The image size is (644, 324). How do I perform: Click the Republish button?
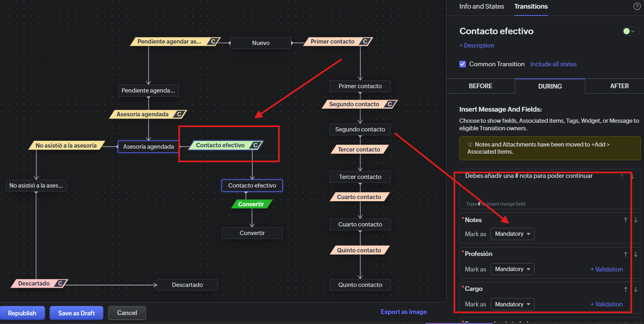tap(22, 313)
